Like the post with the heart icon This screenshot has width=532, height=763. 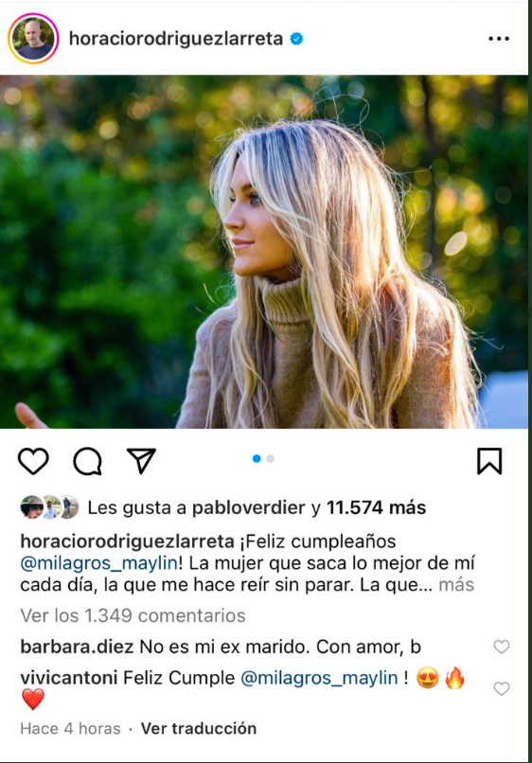33,461
